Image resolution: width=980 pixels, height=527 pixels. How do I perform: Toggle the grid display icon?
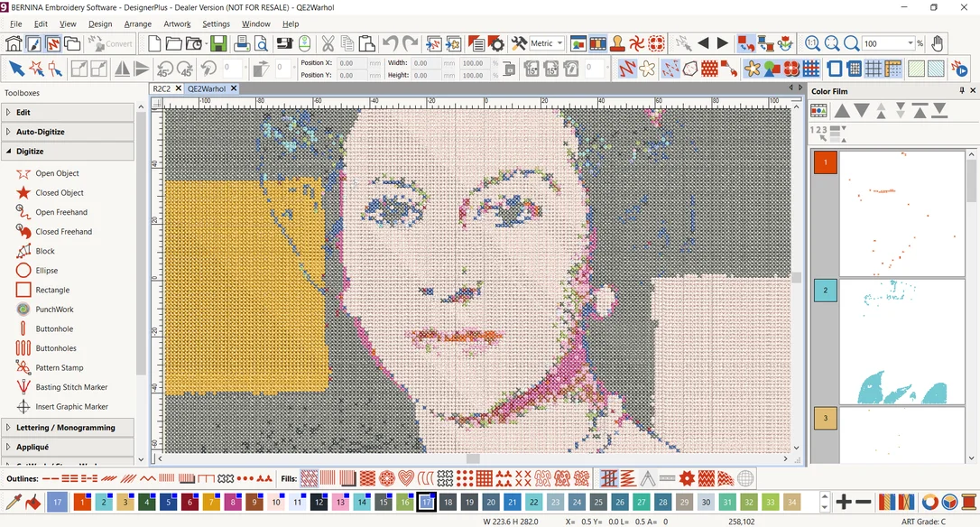(874, 69)
